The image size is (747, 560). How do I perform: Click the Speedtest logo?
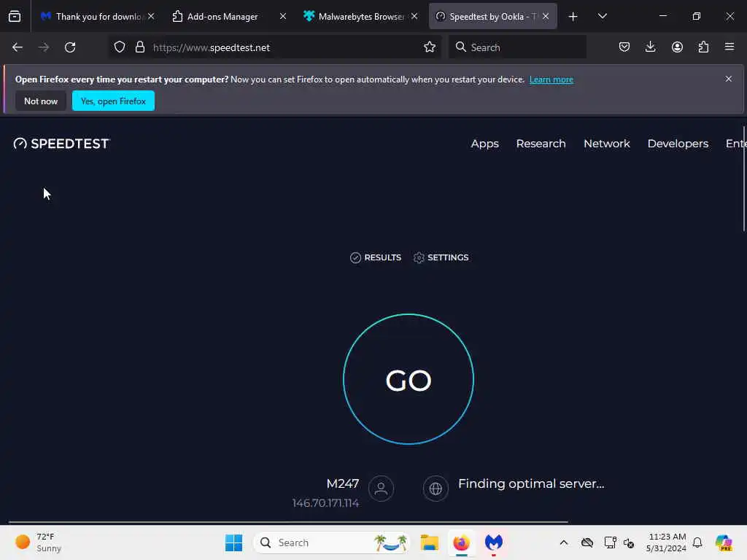pos(61,144)
